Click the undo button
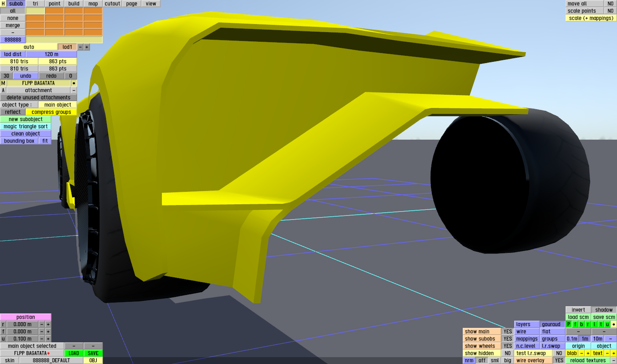Image resolution: width=617 pixels, height=364 pixels. click(26, 76)
